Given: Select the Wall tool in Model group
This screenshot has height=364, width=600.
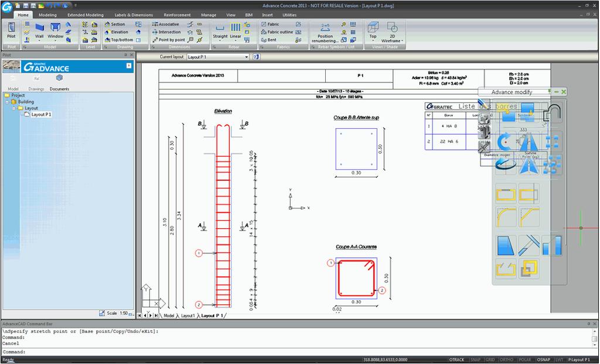Looking at the screenshot, I should (39, 32).
